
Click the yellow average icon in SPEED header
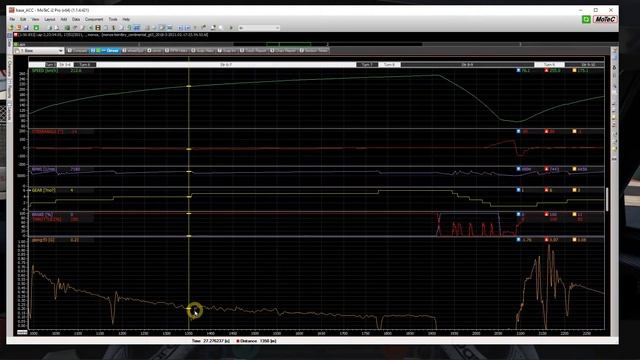[575, 71]
